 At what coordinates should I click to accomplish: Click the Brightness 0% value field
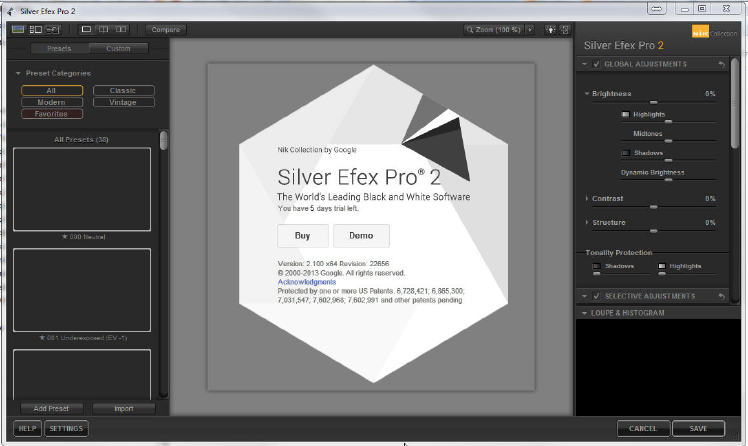tap(710, 93)
